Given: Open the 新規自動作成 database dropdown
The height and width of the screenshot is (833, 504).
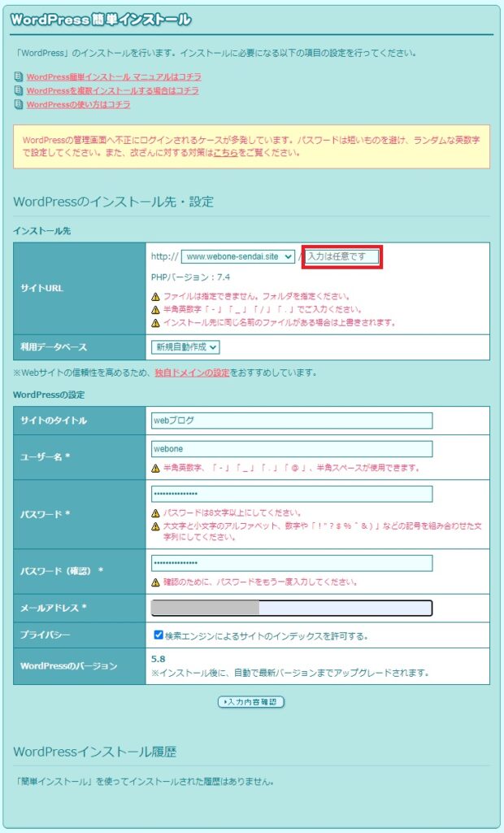Looking at the screenshot, I should (x=185, y=347).
